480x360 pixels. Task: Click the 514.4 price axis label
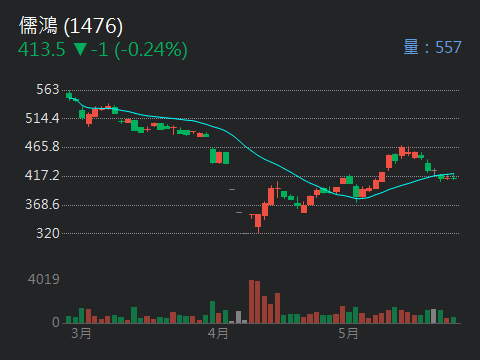click(42, 118)
